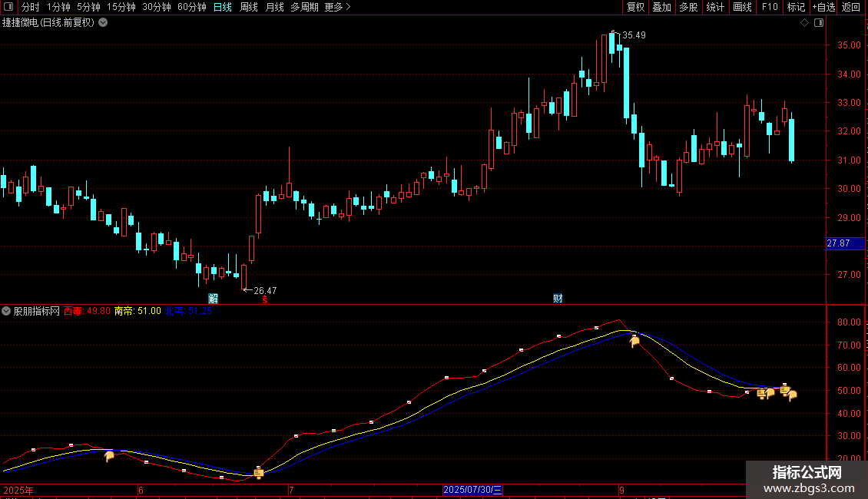The height and width of the screenshot is (499, 868).
Task: Click the 2025/07/30/三 date marker
Action: (472, 490)
